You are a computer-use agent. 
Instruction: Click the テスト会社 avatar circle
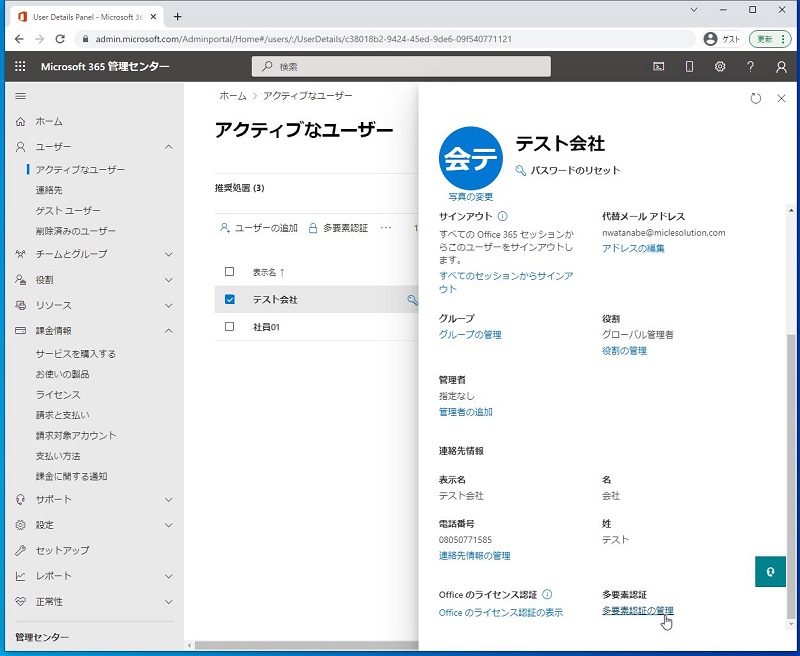click(x=470, y=158)
